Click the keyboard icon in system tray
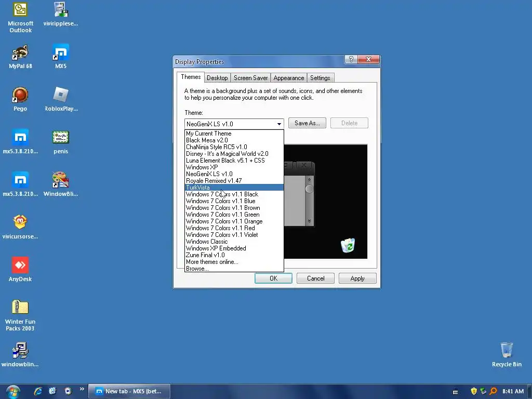 [x=455, y=392]
